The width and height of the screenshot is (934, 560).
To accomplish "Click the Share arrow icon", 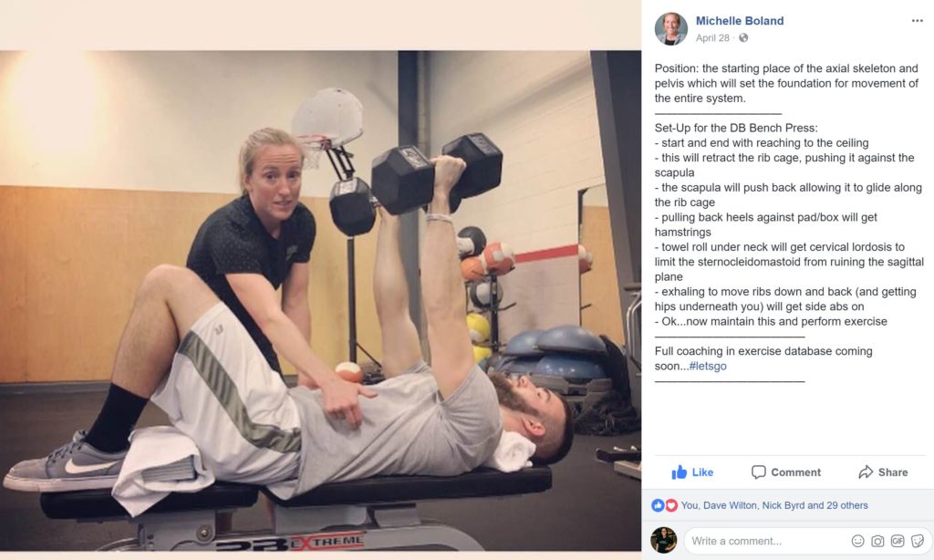I will coord(866,472).
